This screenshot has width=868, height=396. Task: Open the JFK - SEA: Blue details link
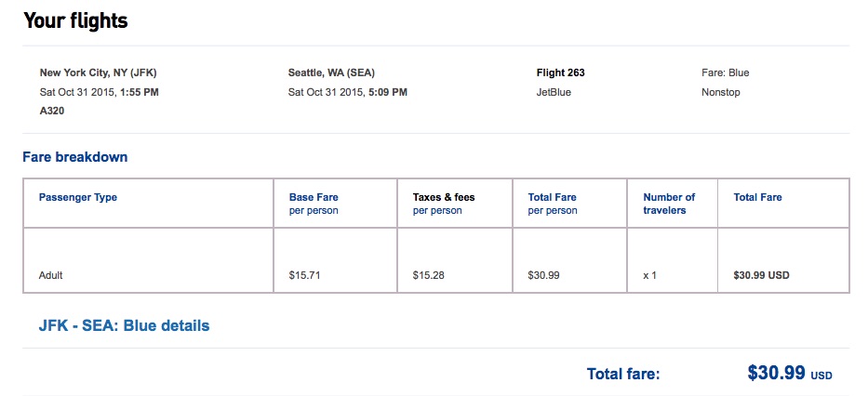124,326
